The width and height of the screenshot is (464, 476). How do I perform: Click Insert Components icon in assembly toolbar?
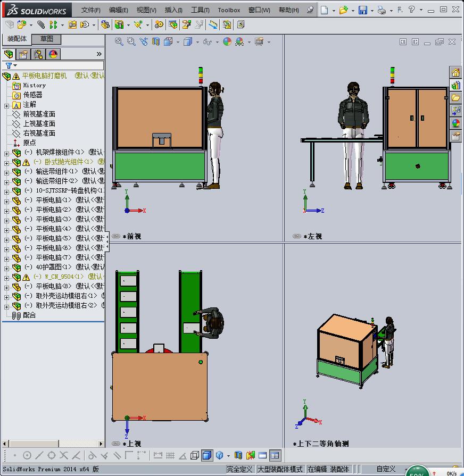pos(22,24)
